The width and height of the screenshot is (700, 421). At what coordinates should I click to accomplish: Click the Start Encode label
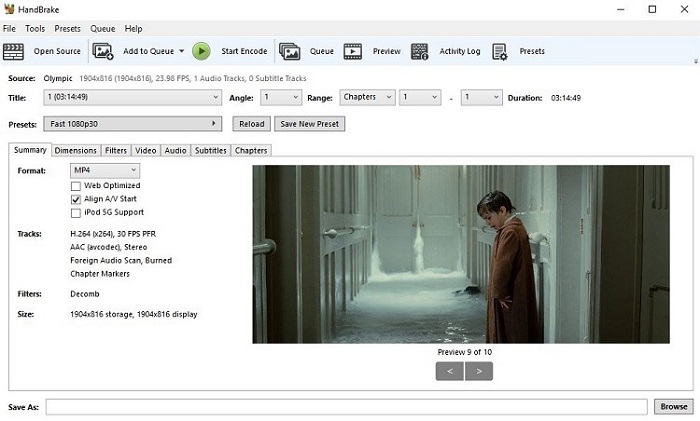(244, 51)
